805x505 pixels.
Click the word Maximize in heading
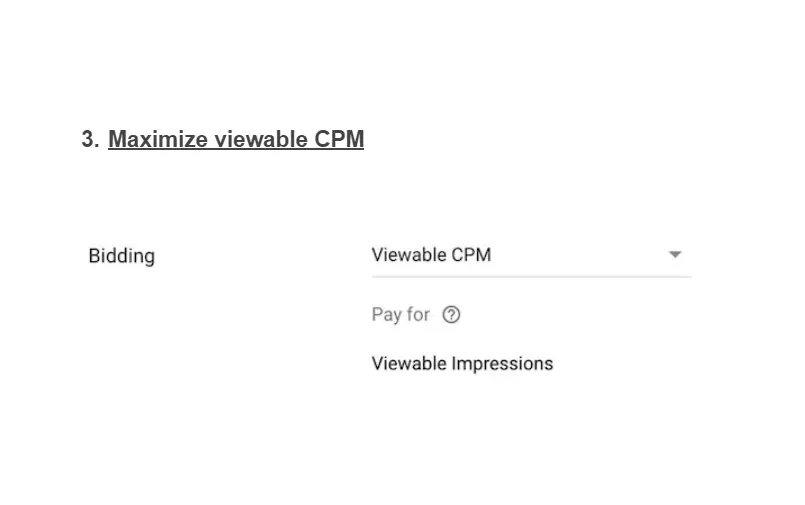pos(158,139)
